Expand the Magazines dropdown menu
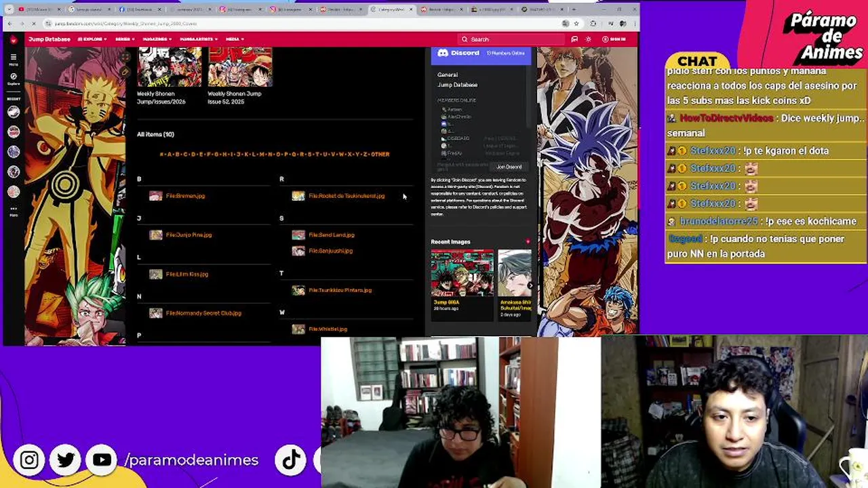The height and width of the screenshot is (488, 868). [x=157, y=39]
